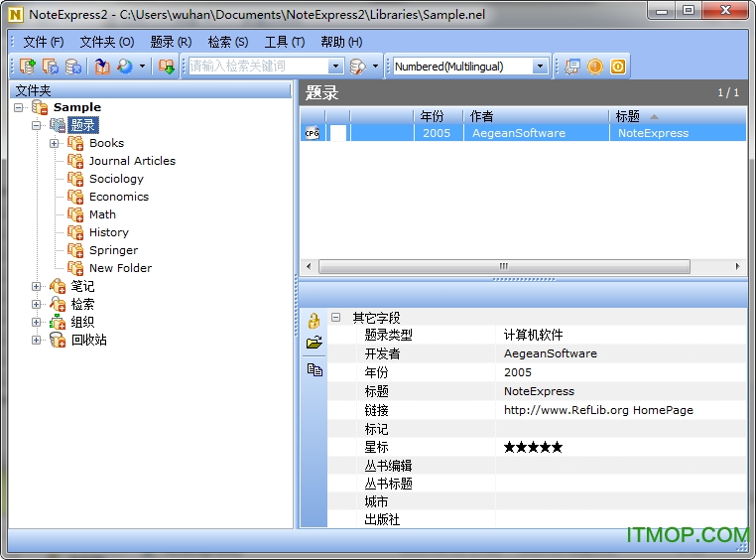The width and height of the screenshot is (756, 560).
Task: Open the 检索 (S) menu
Action: (228, 42)
